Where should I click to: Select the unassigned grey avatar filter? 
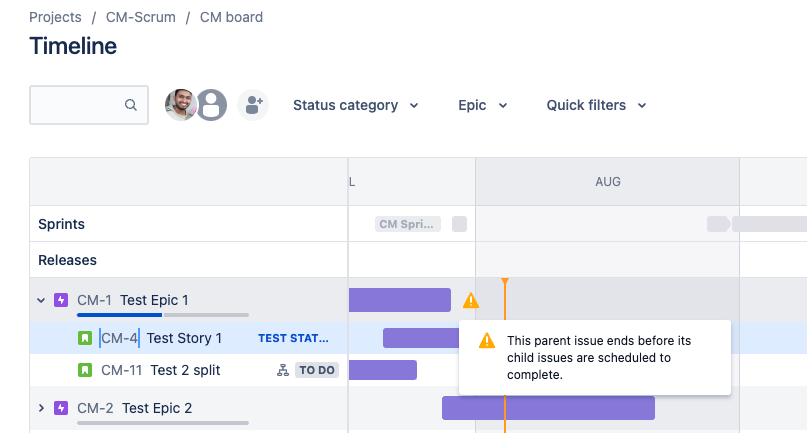(211, 105)
